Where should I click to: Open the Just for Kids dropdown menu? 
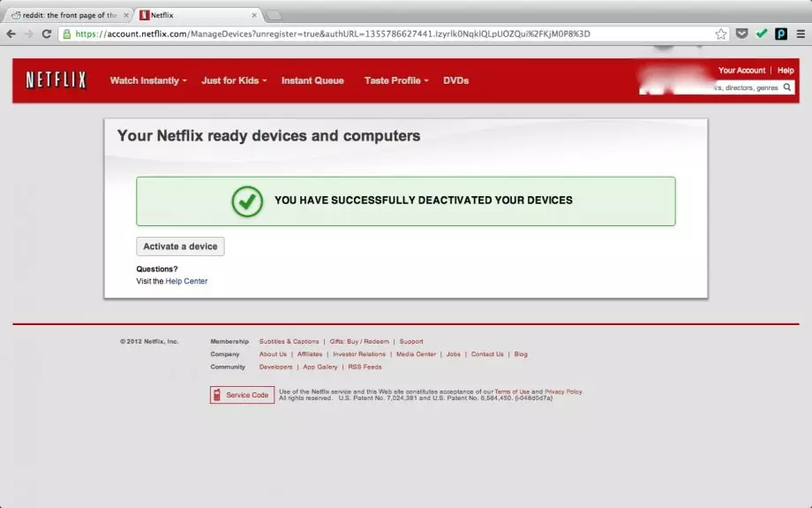(x=234, y=80)
